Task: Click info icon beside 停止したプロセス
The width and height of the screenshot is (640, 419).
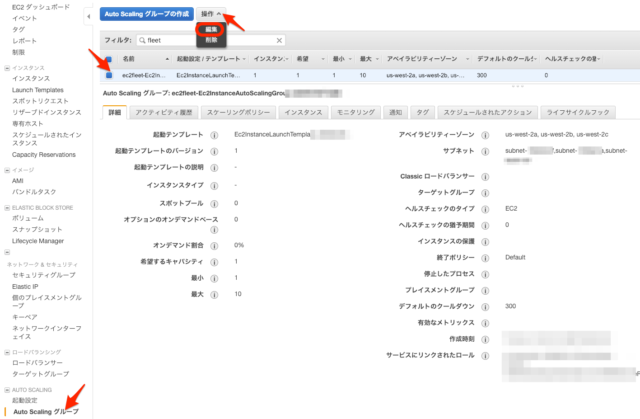Action: point(485,274)
